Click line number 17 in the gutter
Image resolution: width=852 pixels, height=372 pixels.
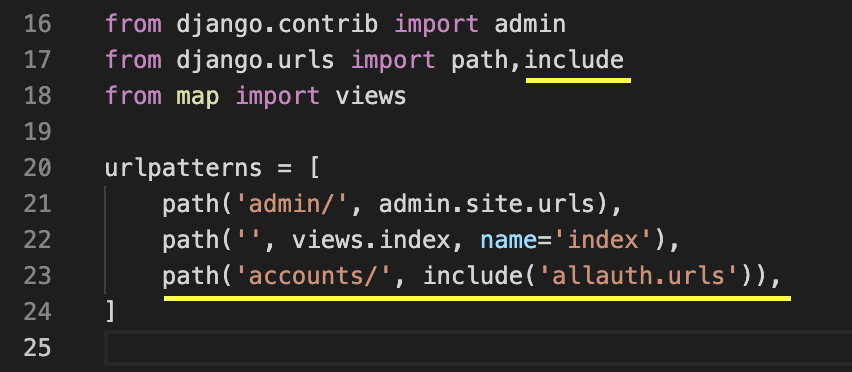click(37, 60)
